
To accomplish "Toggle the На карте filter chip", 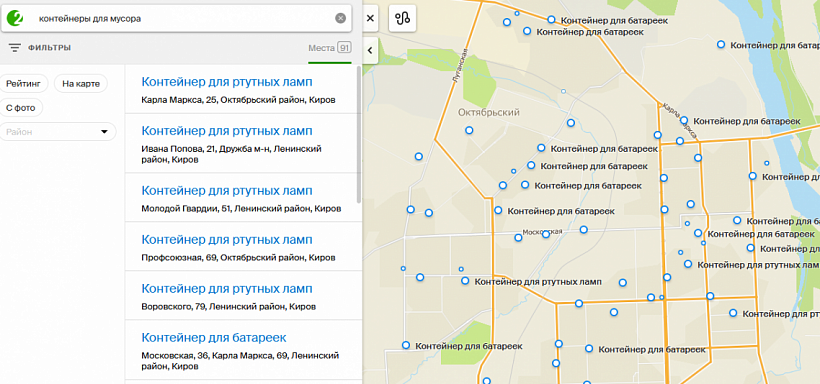I will 81,83.
